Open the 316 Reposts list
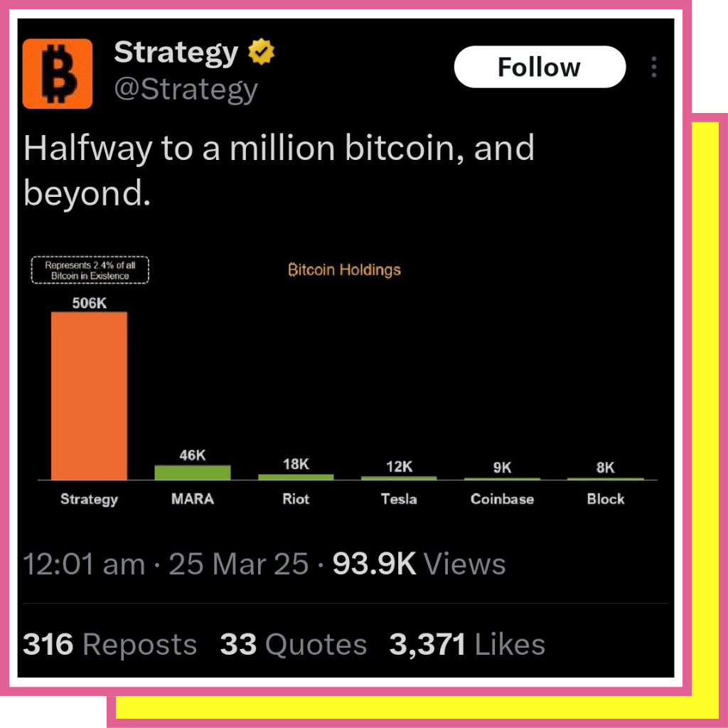Image resolution: width=728 pixels, height=728 pixels. click(109, 644)
